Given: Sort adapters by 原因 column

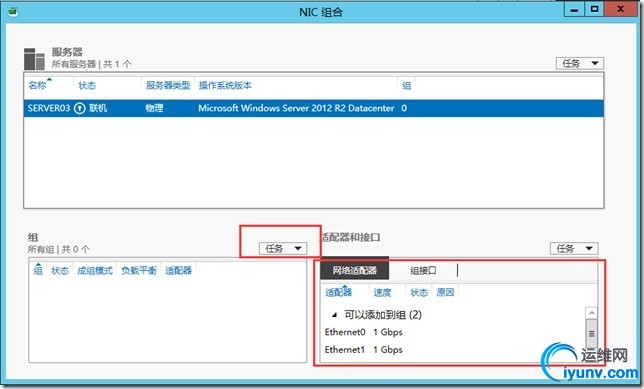Looking at the screenshot, I should (x=445, y=292).
